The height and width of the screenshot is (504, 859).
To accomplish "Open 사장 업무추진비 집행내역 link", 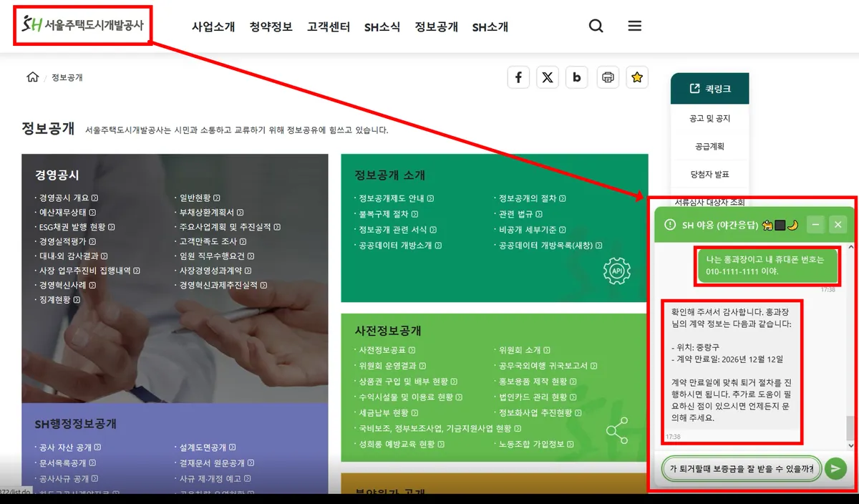I will coord(89,271).
